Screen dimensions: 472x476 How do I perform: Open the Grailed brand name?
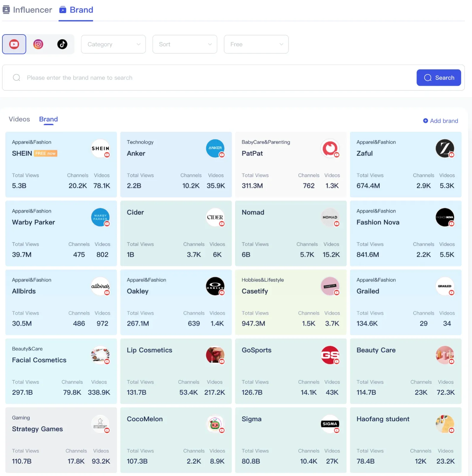pos(368,291)
